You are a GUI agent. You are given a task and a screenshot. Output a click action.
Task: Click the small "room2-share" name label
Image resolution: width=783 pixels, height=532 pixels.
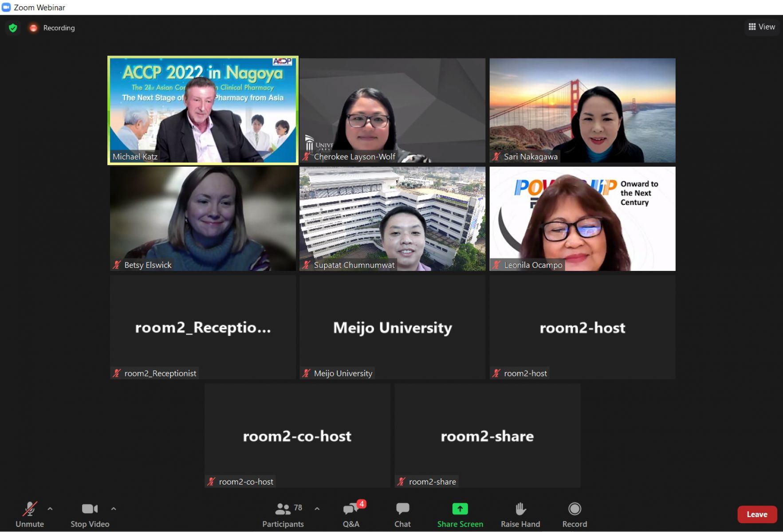pyautogui.click(x=432, y=481)
